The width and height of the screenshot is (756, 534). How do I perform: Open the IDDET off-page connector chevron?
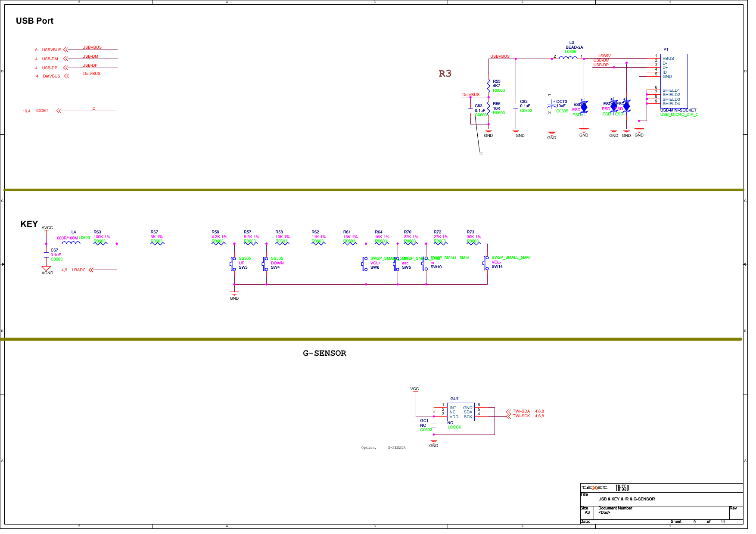[x=58, y=111]
